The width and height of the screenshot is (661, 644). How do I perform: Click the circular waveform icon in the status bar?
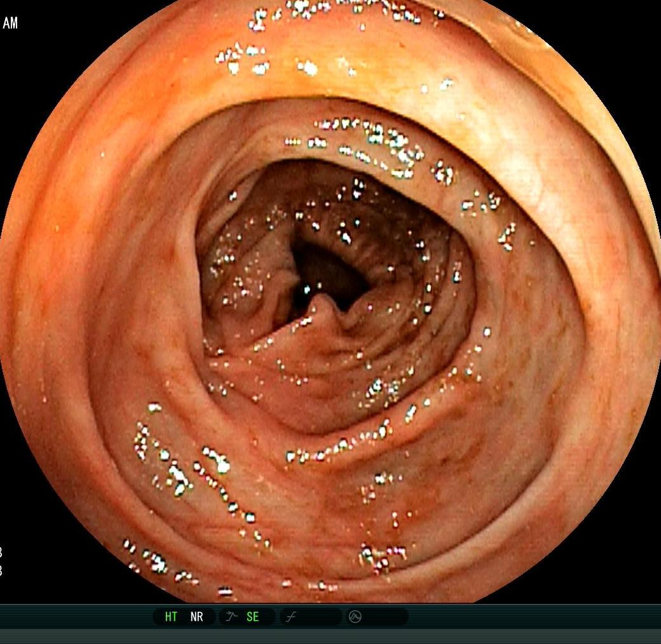pyautogui.click(x=355, y=617)
